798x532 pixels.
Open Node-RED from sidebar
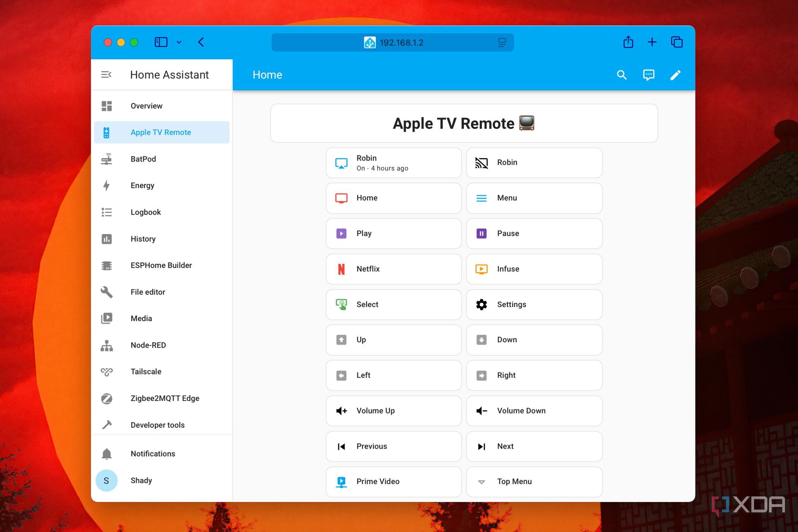162,345
